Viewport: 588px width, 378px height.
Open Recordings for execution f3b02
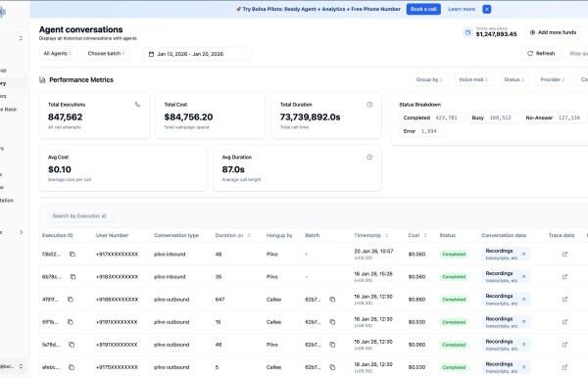506,254
